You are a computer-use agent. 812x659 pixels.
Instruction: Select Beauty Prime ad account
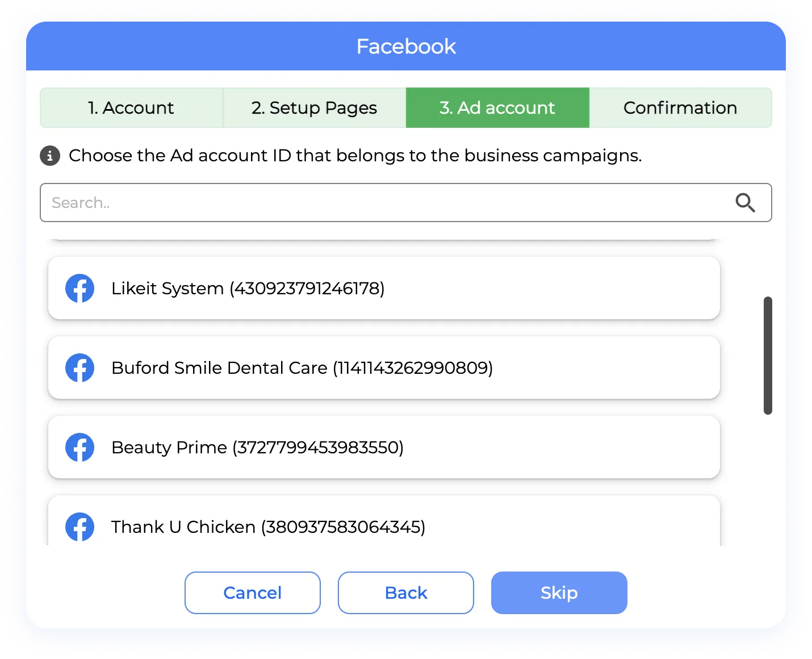[x=384, y=448]
